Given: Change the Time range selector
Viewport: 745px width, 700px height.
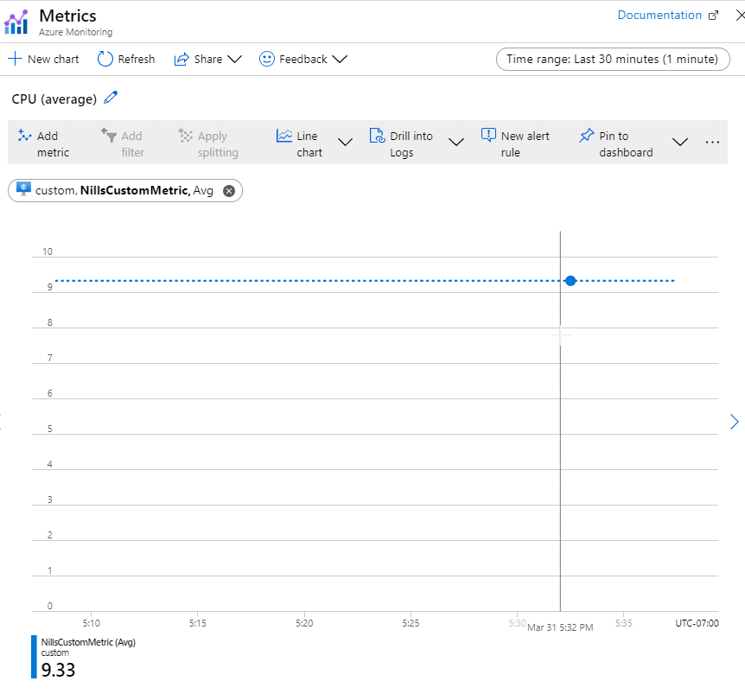Looking at the screenshot, I should pos(613,59).
